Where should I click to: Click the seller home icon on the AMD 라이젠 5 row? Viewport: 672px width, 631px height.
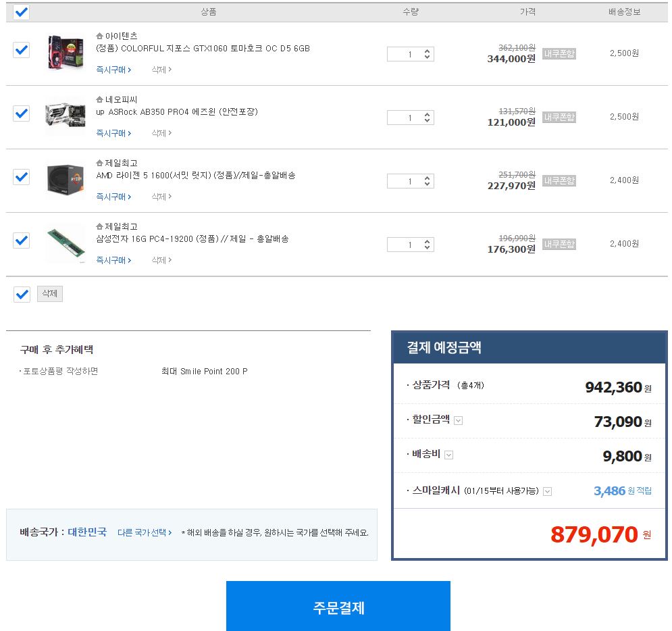point(100,163)
